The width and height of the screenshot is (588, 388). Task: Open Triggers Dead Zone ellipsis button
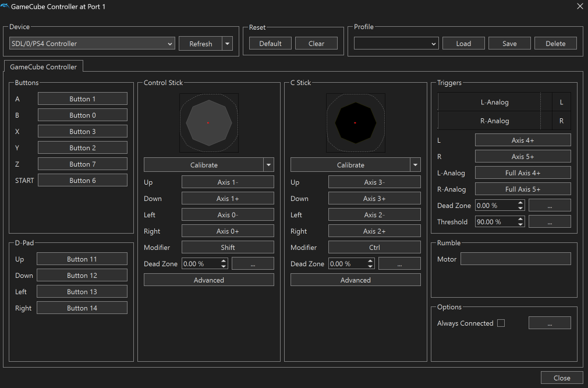[550, 205]
